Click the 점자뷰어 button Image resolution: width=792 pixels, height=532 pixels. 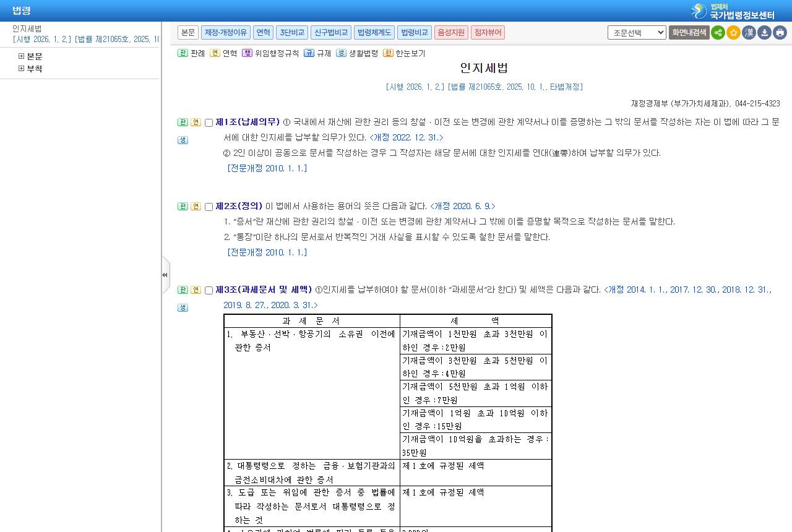tap(488, 32)
